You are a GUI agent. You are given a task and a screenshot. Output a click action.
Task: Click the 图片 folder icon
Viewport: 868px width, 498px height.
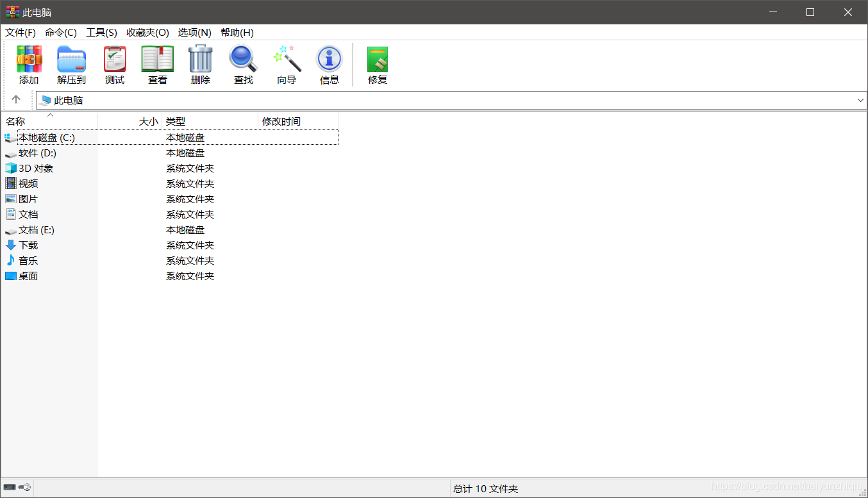[11, 199]
